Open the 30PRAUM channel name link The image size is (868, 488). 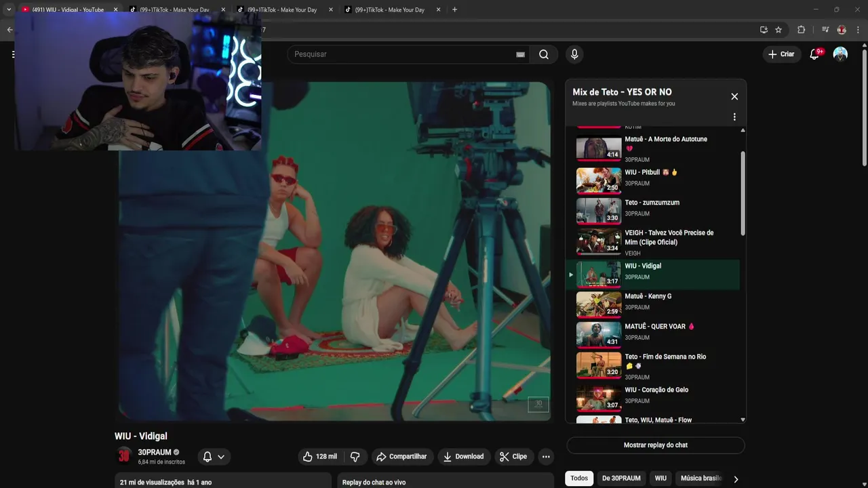[x=155, y=452]
